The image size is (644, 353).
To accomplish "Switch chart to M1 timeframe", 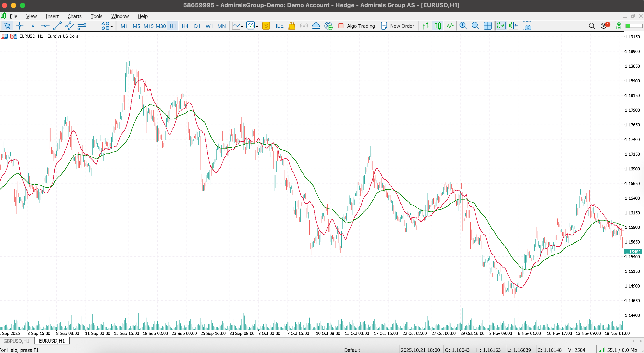I will coord(124,26).
